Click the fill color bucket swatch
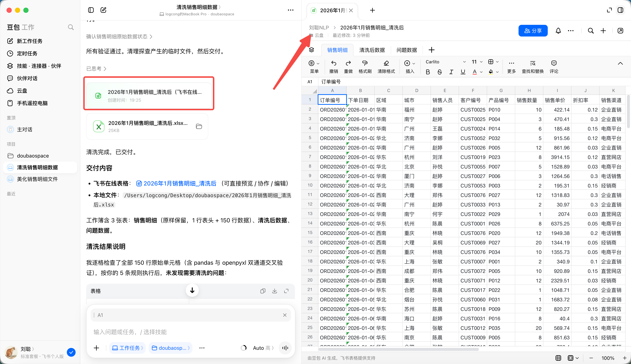The width and height of the screenshot is (631, 364). pos(491,72)
